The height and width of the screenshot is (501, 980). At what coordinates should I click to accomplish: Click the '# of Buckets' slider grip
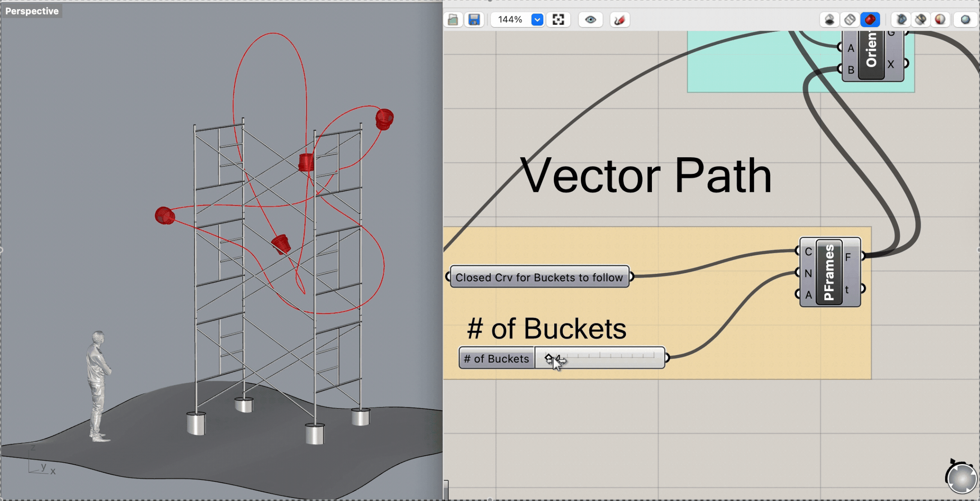[549, 358]
